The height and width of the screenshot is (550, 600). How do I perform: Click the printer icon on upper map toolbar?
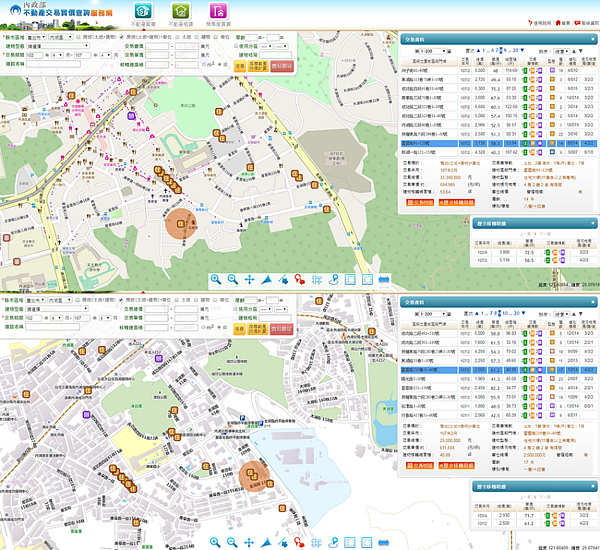tap(384, 280)
